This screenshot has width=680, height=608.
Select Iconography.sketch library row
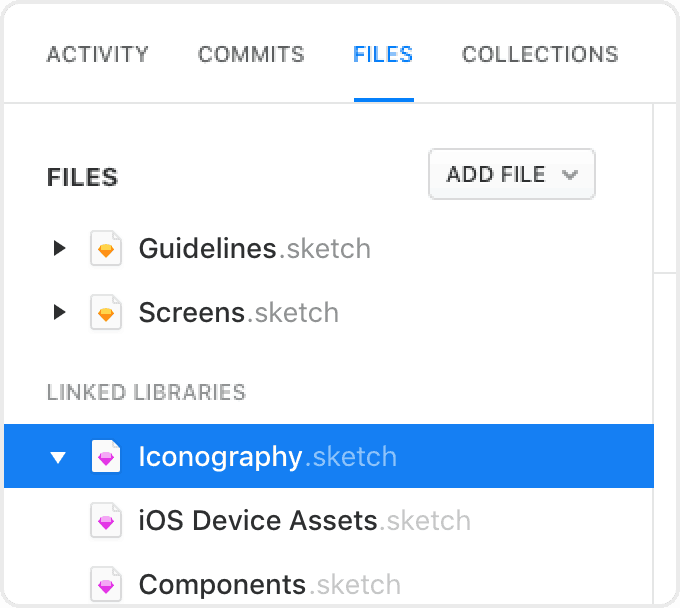tap(329, 456)
